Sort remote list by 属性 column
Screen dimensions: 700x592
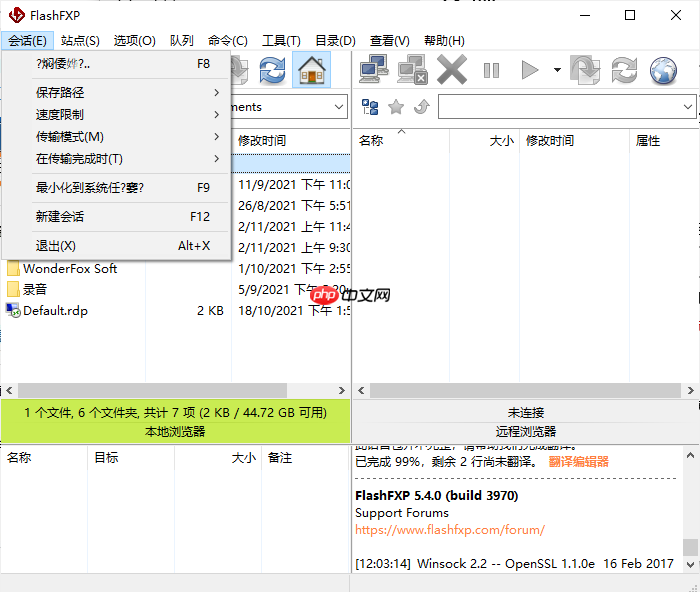(664, 141)
